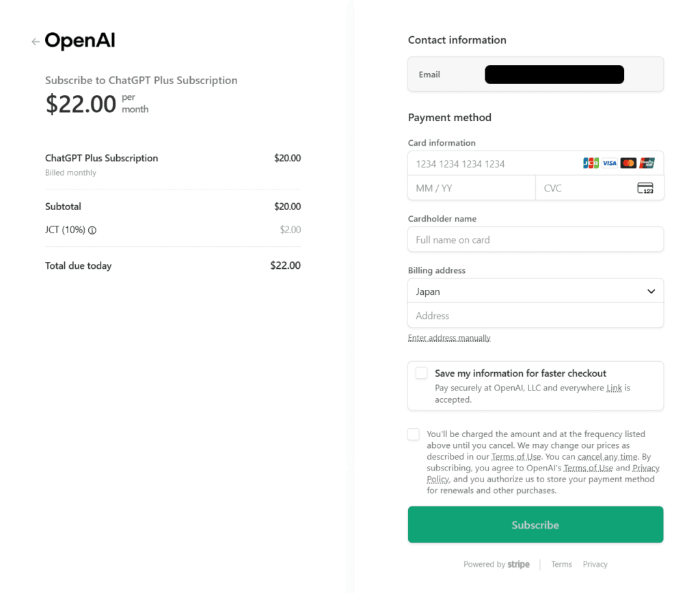
Task: Click the Full name on card field
Action: [x=535, y=240]
